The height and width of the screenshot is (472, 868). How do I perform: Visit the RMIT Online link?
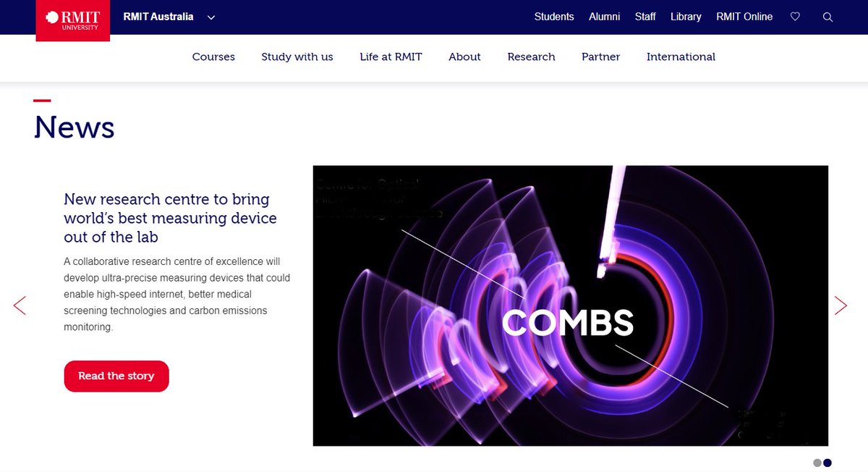744,17
